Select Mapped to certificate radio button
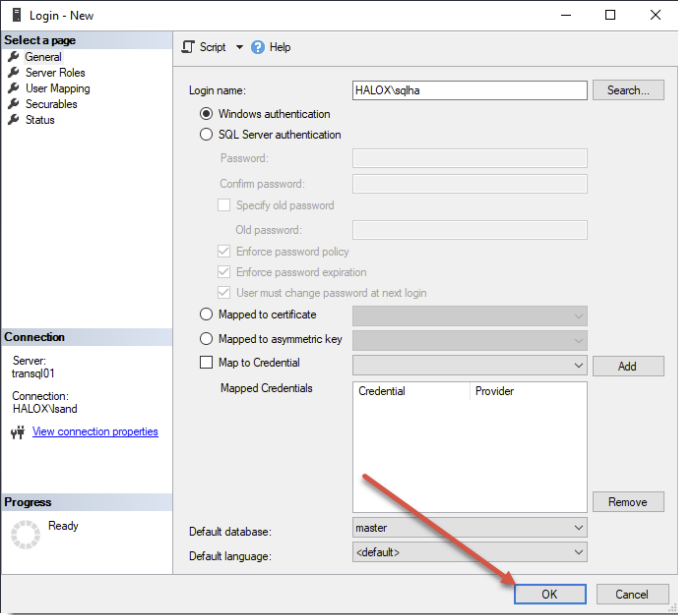The height and width of the screenshot is (615, 678). (x=206, y=314)
